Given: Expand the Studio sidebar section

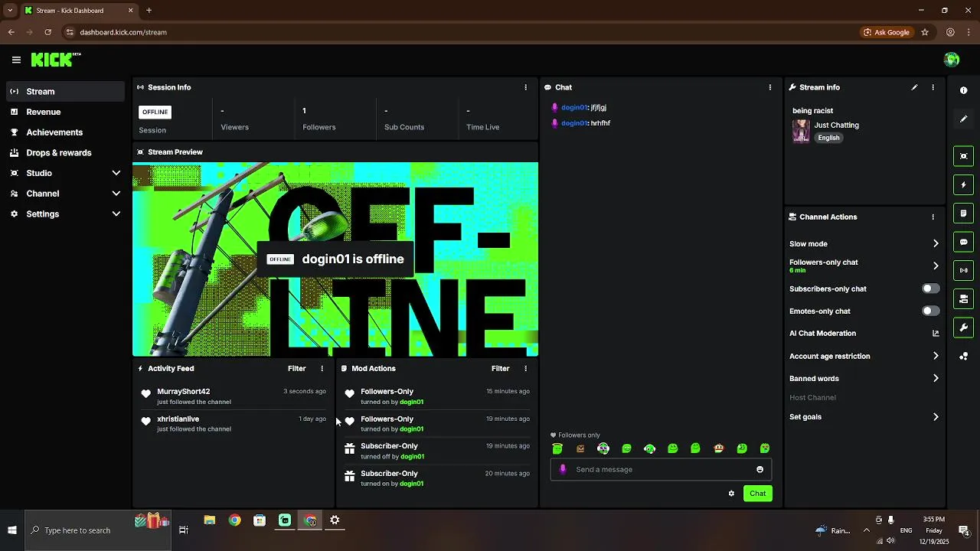Looking at the screenshot, I should (x=116, y=173).
